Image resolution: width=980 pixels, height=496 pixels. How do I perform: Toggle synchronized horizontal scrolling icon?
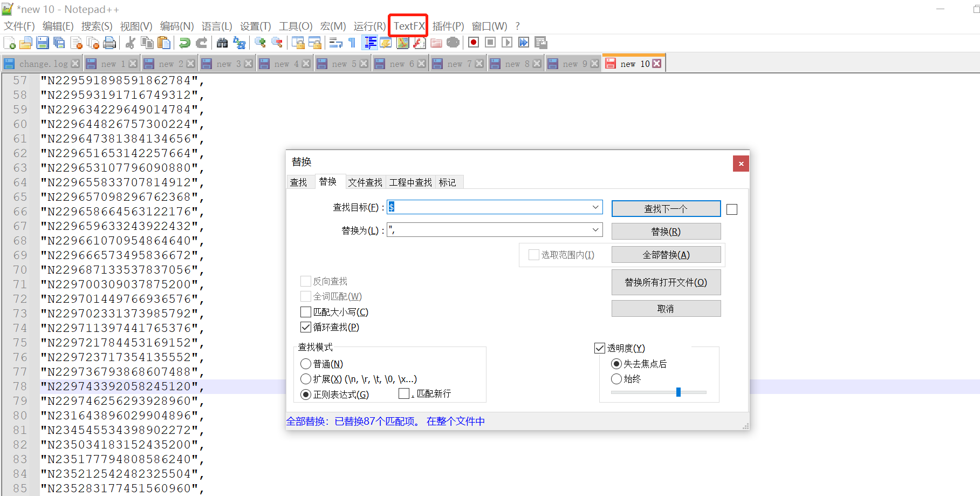coord(314,43)
